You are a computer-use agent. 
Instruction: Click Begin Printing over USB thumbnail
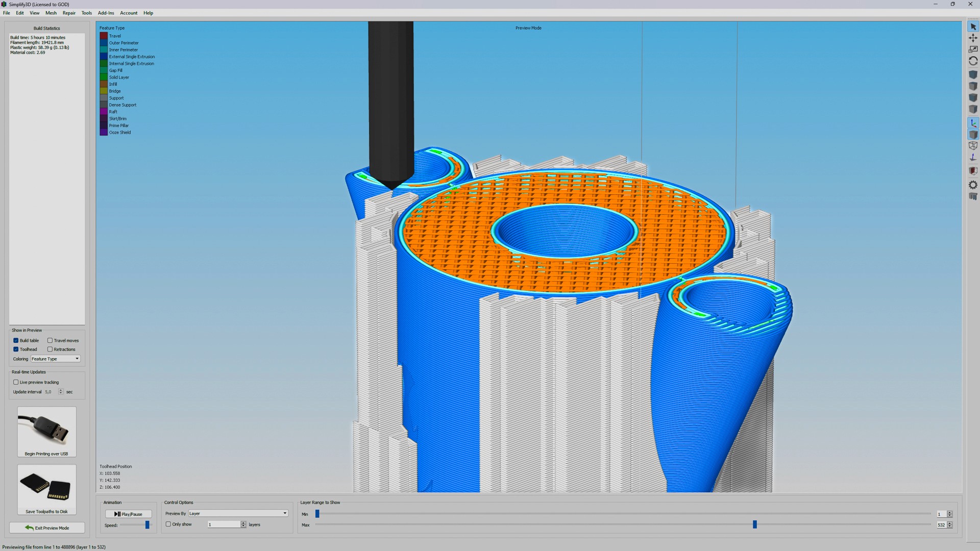(x=46, y=432)
